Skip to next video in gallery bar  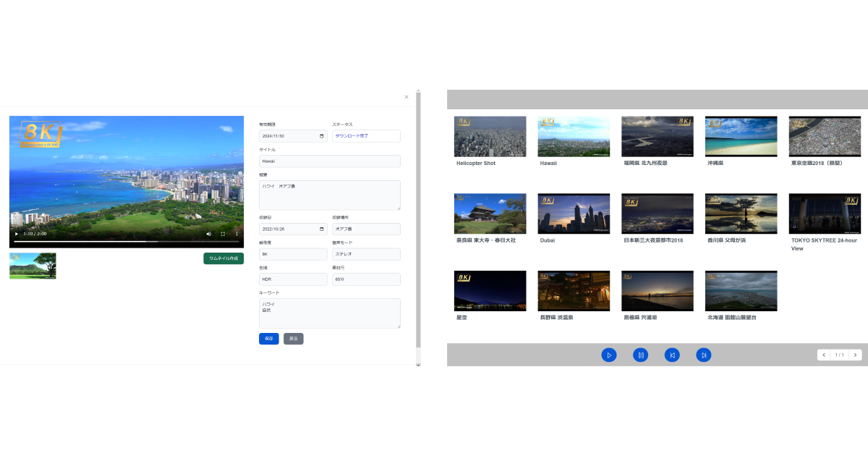tap(704, 355)
